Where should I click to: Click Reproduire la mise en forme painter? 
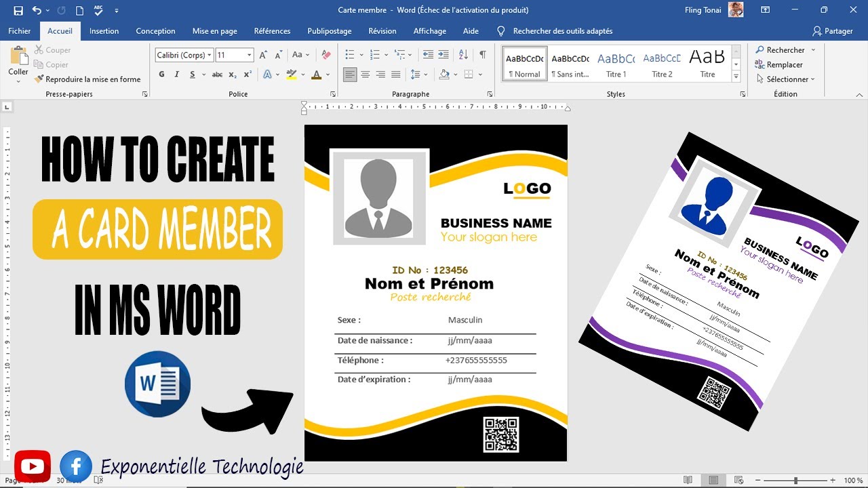tap(87, 79)
